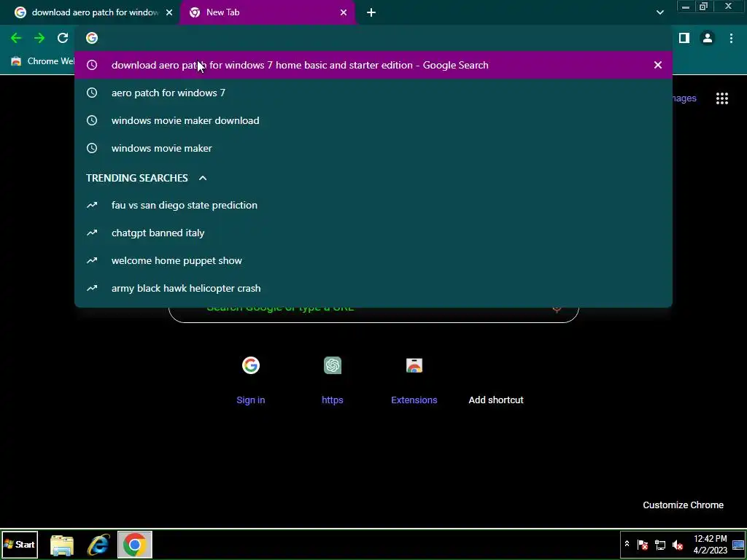This screenshot has width=747, height=560.
Task: Open the profile avatar menu
Action: click(708, 38)
